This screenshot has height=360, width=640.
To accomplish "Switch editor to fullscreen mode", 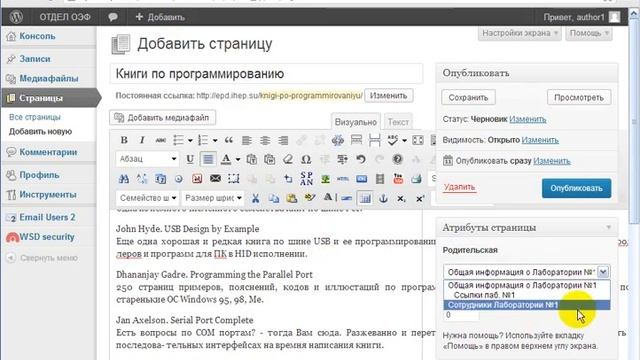I will pos(418,140).
